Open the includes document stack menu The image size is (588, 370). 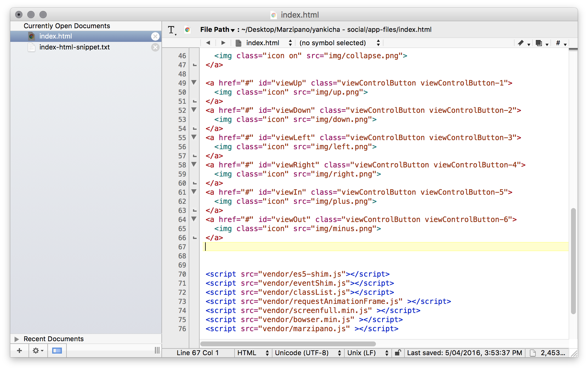tap(542, 43)
